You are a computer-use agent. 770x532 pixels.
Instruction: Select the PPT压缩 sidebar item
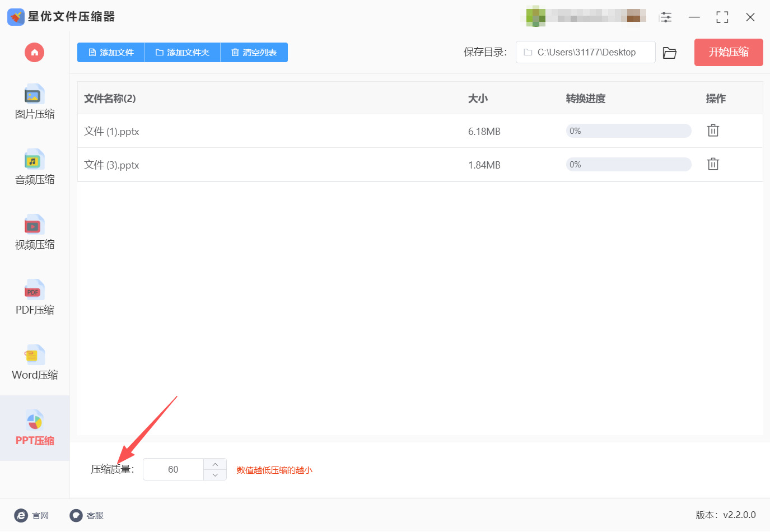coord(35,428)
